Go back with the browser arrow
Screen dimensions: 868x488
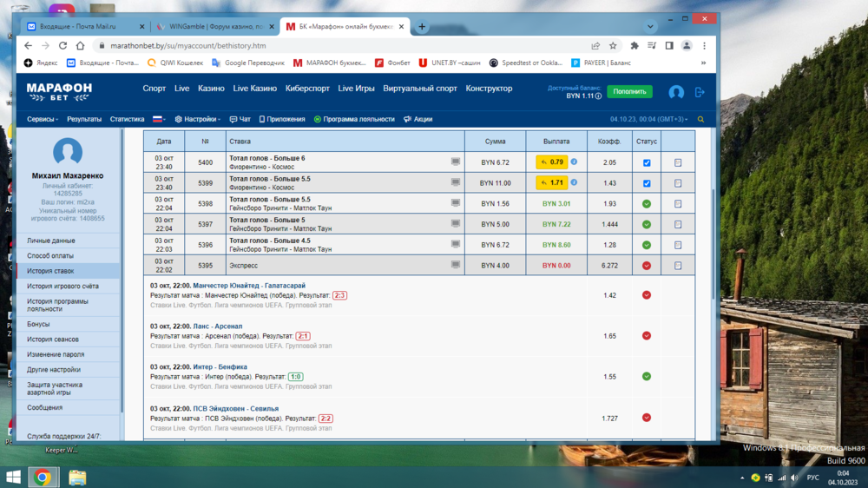pyautogui.click(x=29, y=45)
